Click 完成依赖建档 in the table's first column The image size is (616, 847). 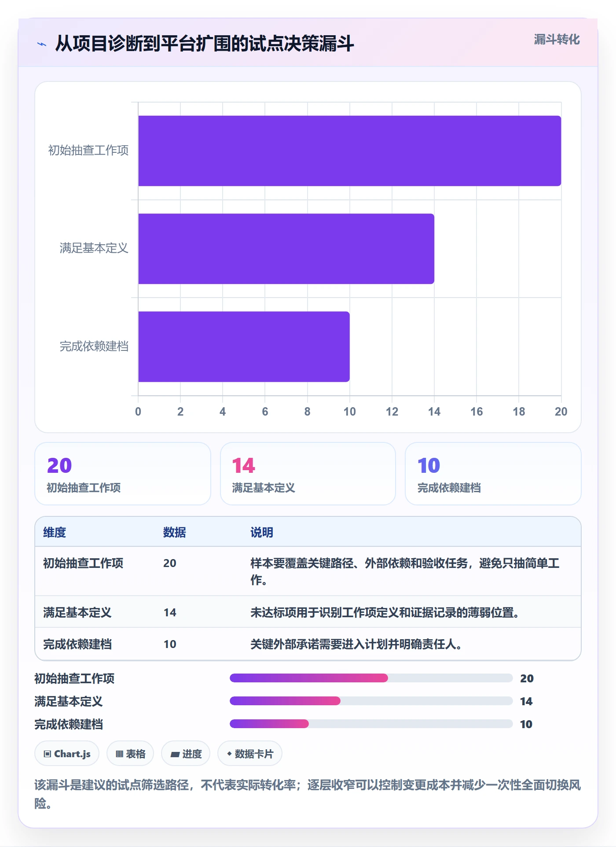(x=77, y=644)
